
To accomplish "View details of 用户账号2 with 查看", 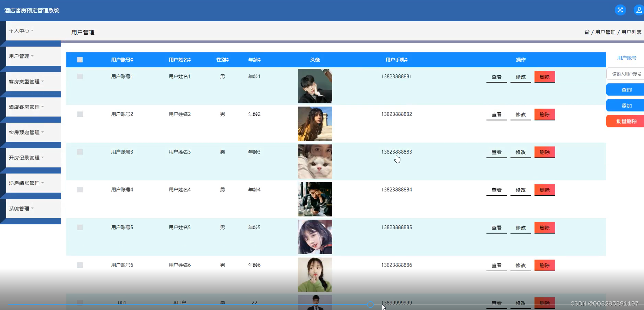I will (497, 114).
